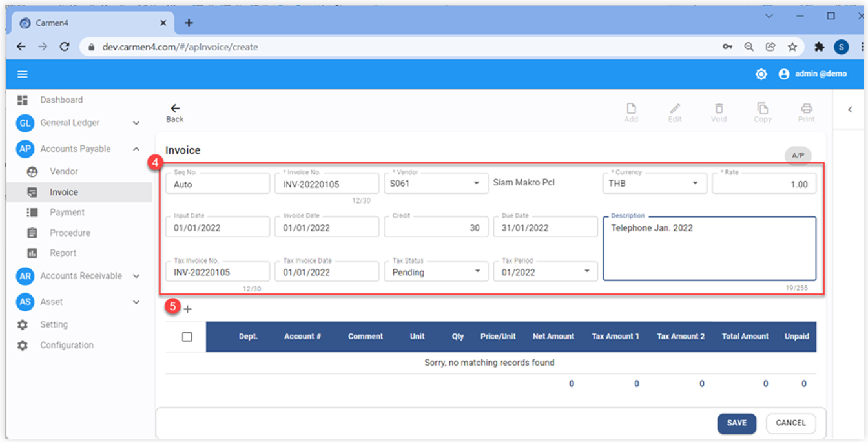868x442 pixels.
Task: Tick the select-all checkbox in table header
Action: pyautogui.click(x=187, y=337)
